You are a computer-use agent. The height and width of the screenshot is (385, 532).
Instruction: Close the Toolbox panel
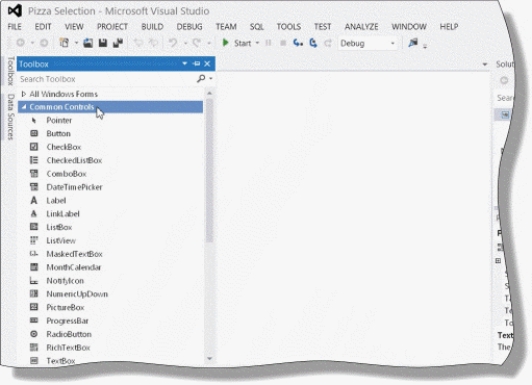[x=207, y=64]
